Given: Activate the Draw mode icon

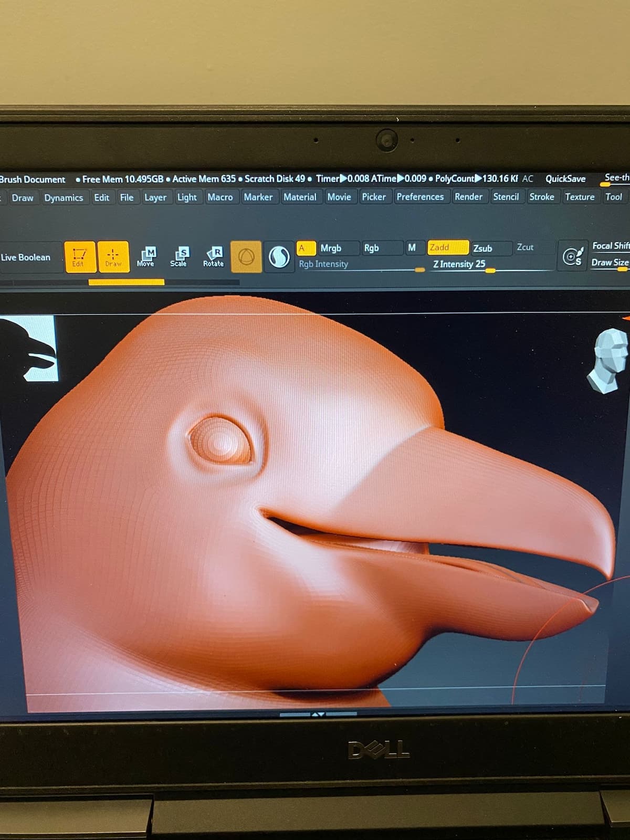Looking at the screenshot, I should [x=113, y=257].
